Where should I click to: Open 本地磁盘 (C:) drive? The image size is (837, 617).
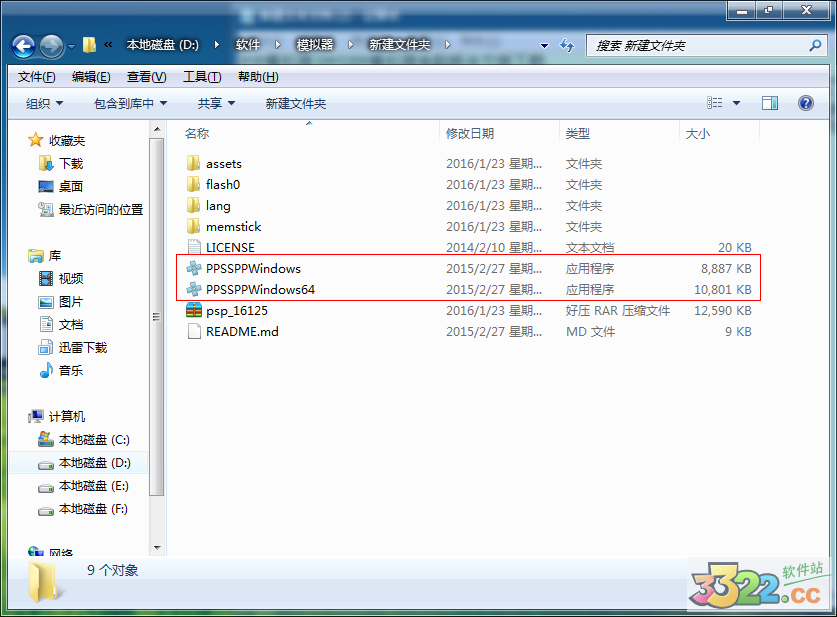coord(84,440)
